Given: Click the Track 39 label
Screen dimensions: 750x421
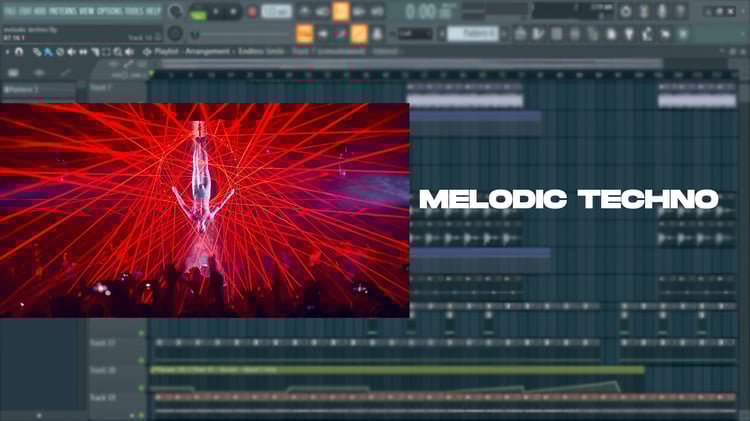Looking at the screenshot, I should point(102,397).
